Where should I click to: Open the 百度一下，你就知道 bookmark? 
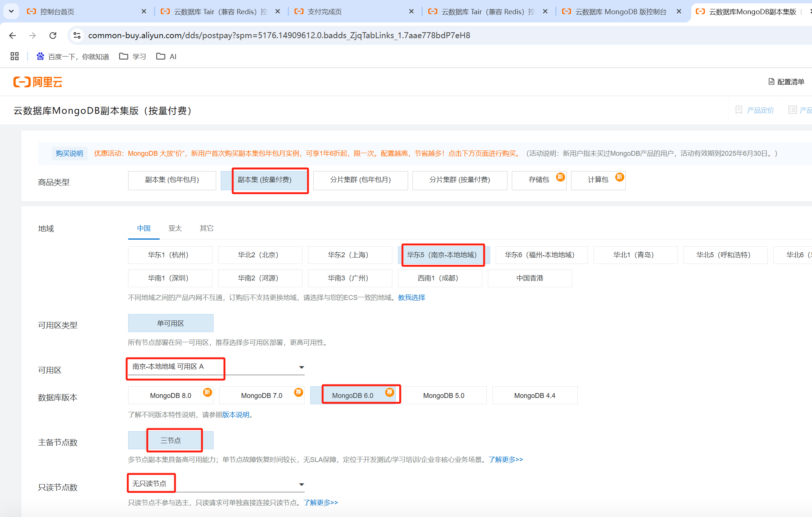73,56
